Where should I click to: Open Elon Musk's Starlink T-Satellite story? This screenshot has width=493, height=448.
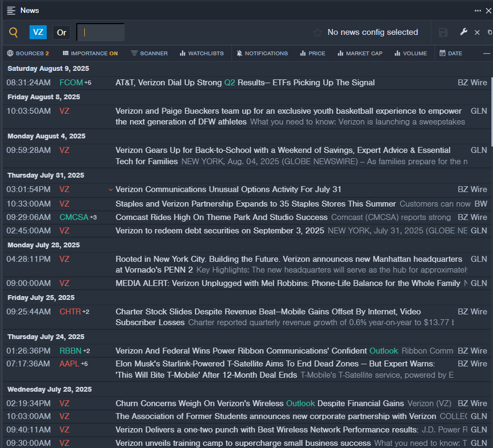tap(275, 369)
